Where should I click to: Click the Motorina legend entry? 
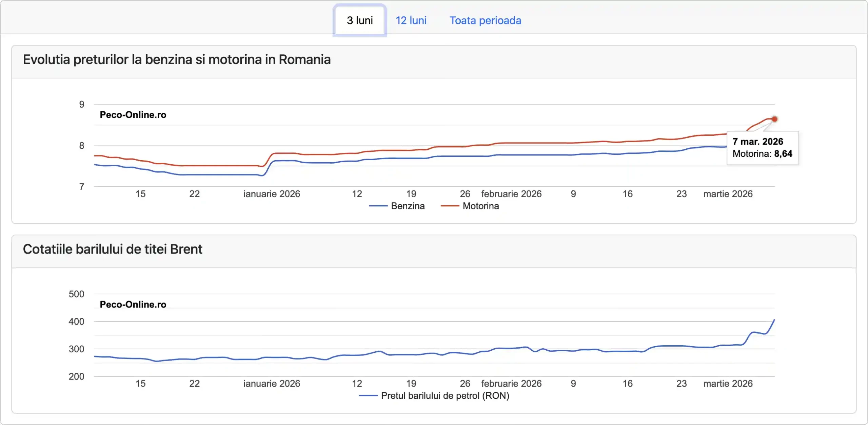(480, 206)
